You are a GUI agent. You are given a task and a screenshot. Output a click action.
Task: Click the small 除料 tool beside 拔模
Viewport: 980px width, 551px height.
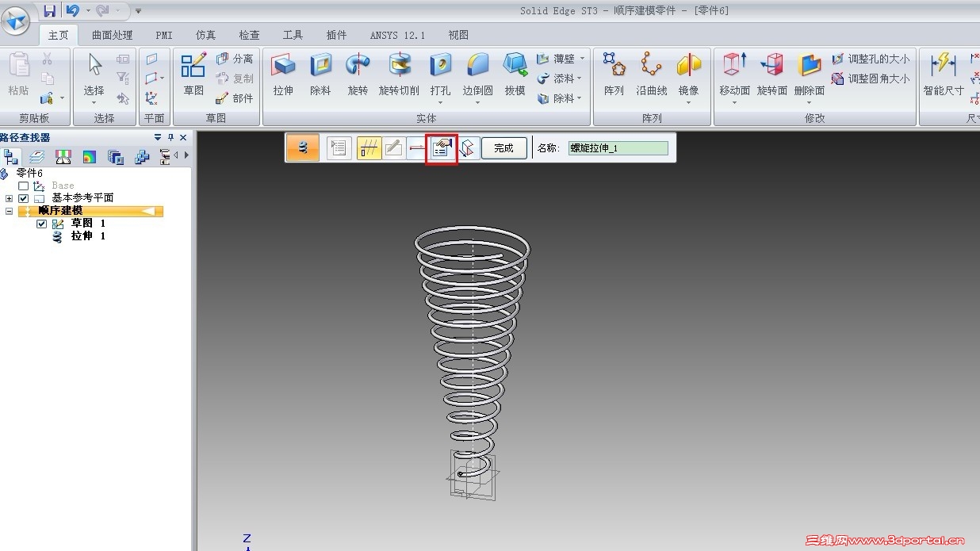(557, 98)
